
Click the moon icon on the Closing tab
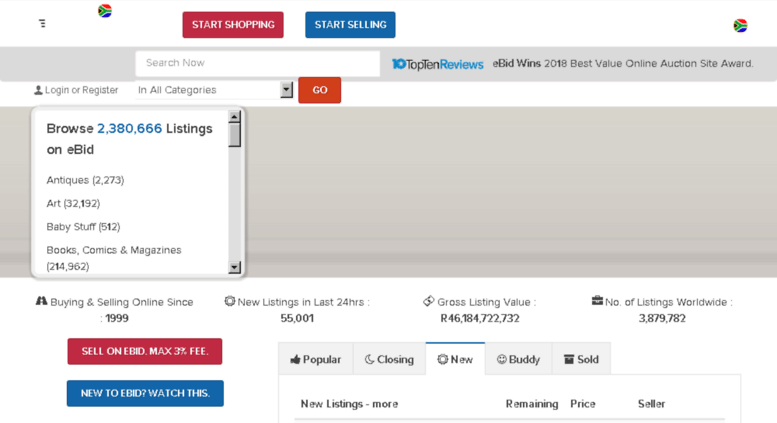tap(369, 359)
